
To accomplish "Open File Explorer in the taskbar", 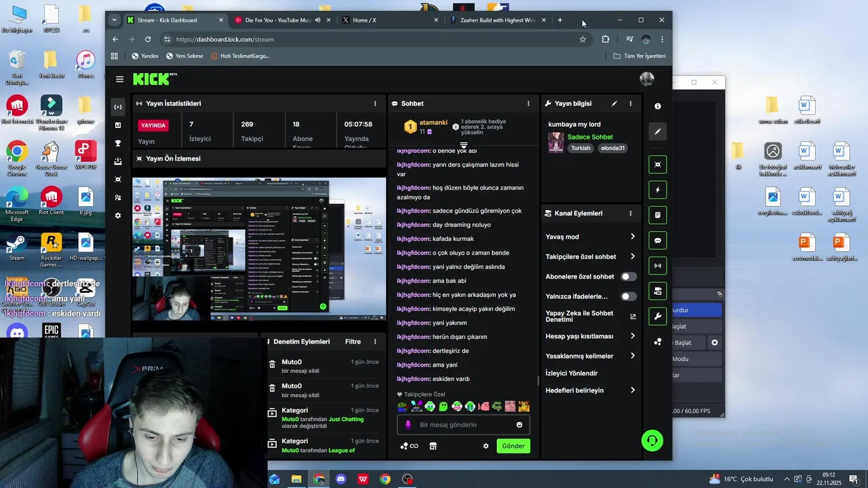I will 296,479.
